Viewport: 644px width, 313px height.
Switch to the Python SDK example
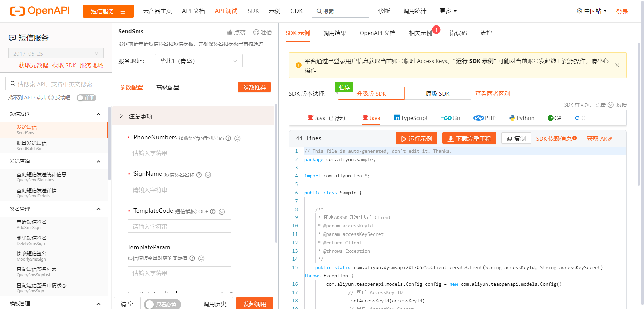(x=522, y=118)
